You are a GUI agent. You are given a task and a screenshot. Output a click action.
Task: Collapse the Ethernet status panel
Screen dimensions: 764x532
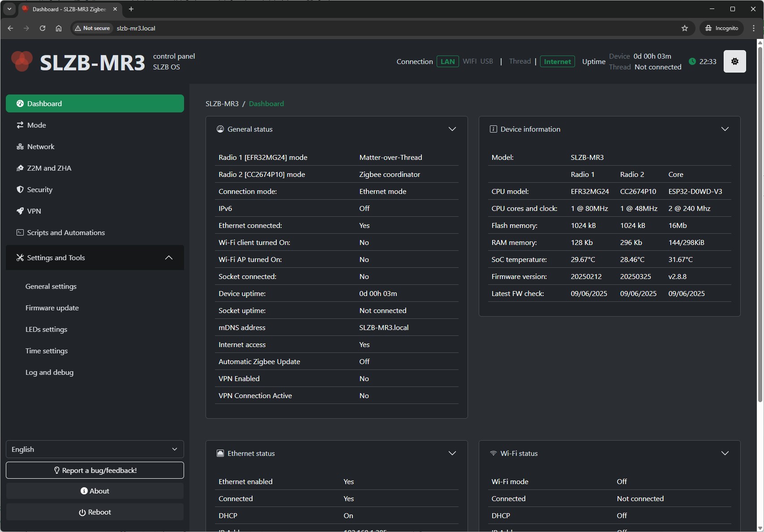[x=452, y=454]
